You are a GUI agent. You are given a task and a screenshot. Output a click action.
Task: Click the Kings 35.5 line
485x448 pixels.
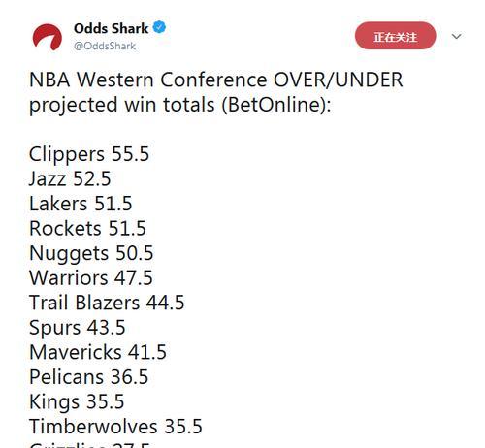[x=77, y=402]
